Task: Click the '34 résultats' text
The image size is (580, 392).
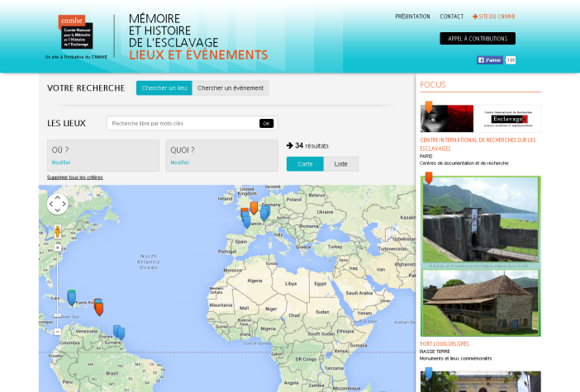Action: pyautogui.click(x=311, y=146)
